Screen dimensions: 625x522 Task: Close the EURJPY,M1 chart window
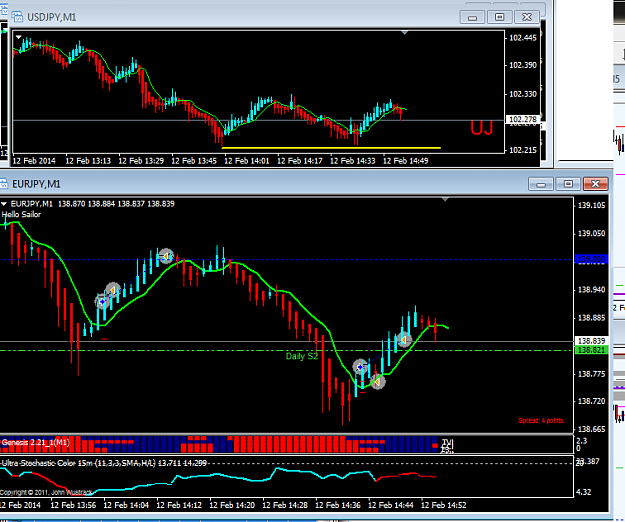pyautogui.click(x=596, y=184)
